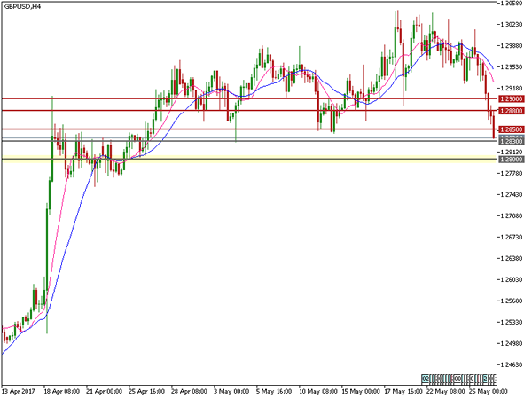Click the 1.24980 price axis value

pos(512,343)
